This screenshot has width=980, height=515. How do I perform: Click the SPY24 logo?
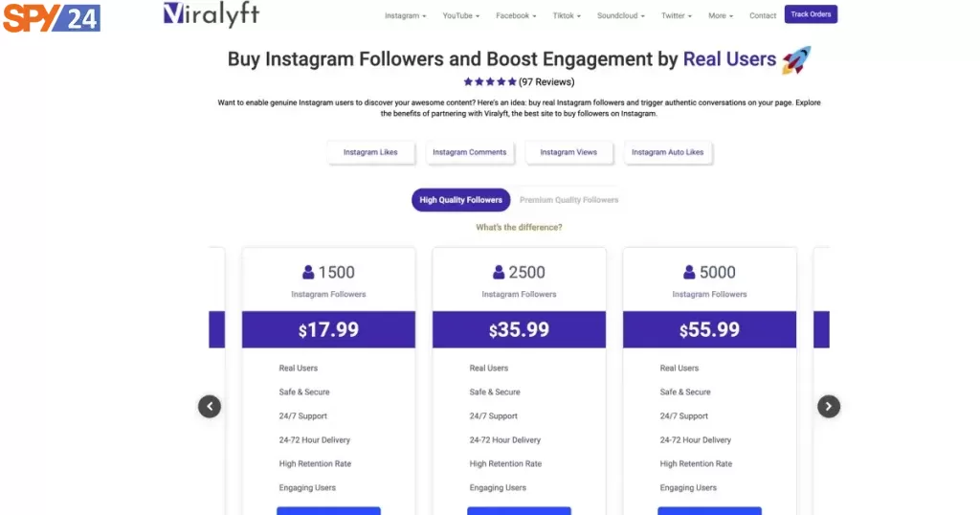(x=52, y=17)
